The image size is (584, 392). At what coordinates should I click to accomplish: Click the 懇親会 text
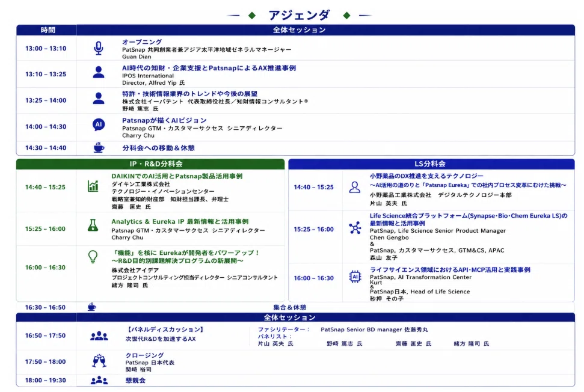click(x=135, y=381)
